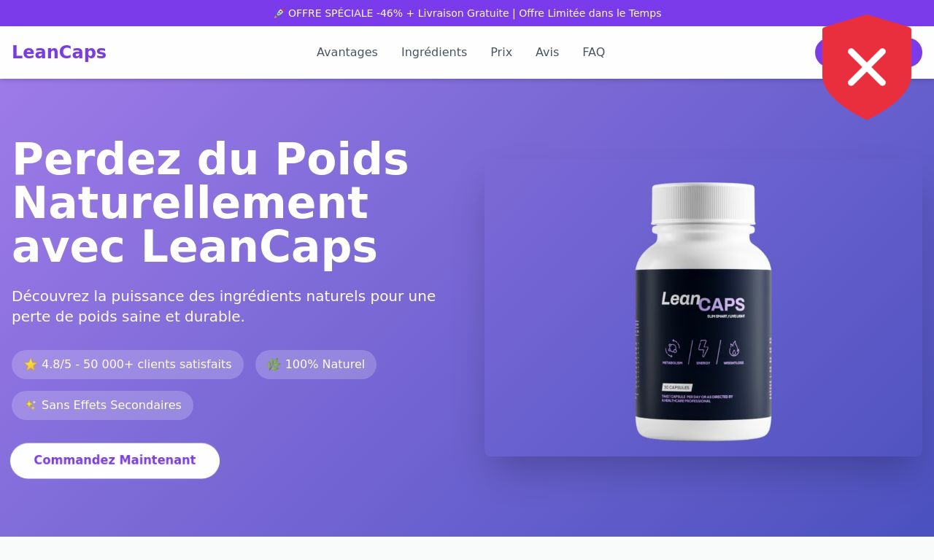Open the FAQ navigation link
This screenshot has width=934, height=560.
(593, 52)
